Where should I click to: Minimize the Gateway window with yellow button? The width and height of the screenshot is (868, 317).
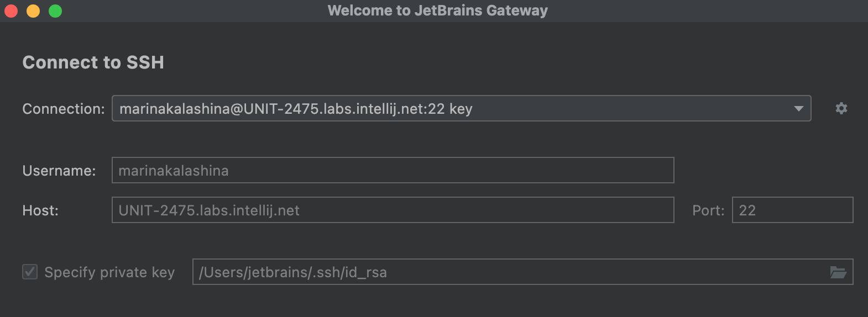click(33, 11)
